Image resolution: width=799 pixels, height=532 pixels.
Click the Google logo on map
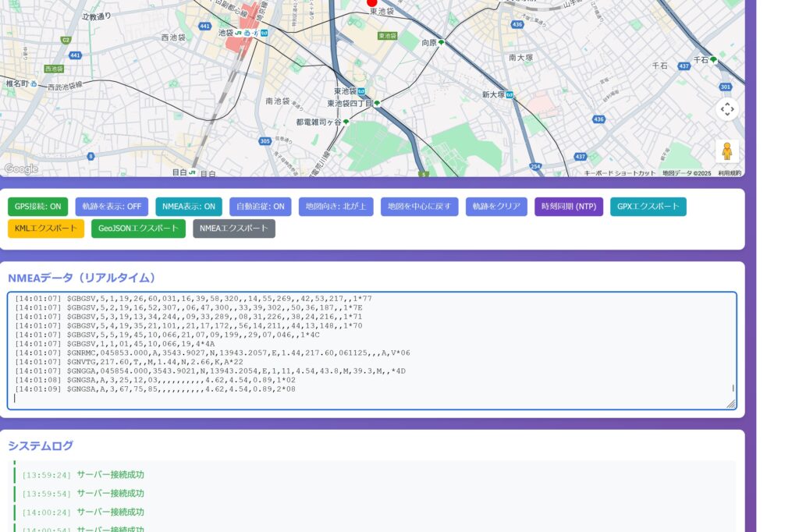20,168
